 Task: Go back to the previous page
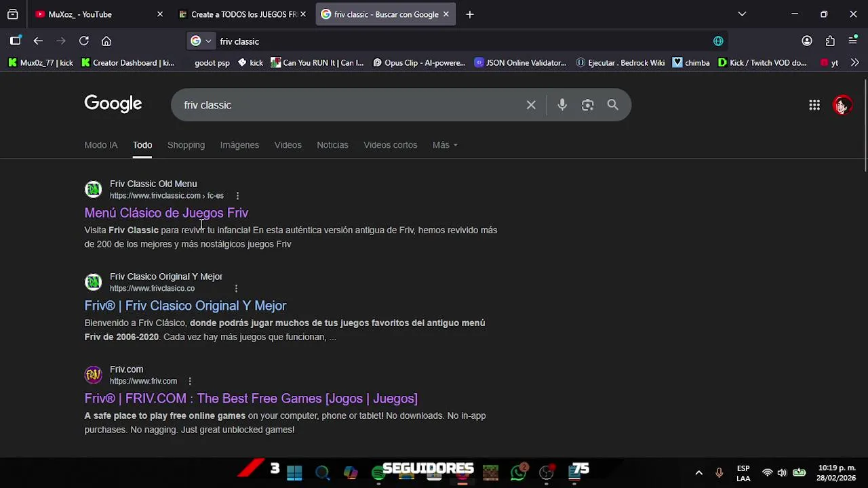click(x=38, y=41)
